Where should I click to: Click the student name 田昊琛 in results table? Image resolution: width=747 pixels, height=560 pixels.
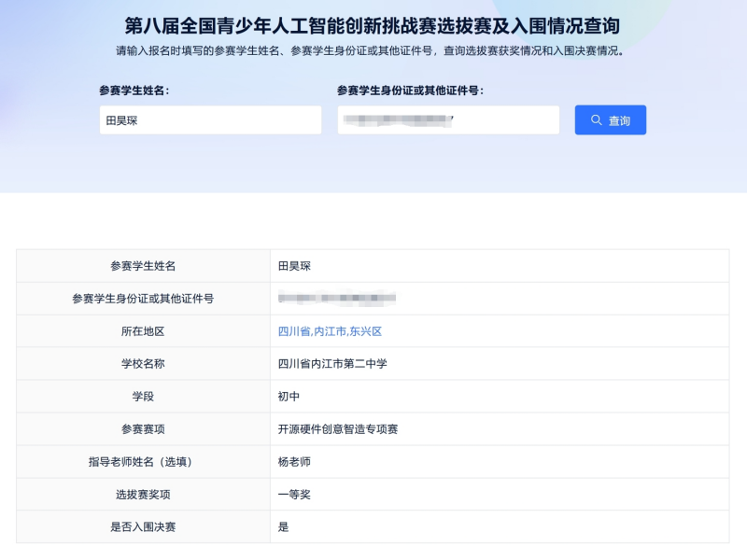(x=292, y=268)
